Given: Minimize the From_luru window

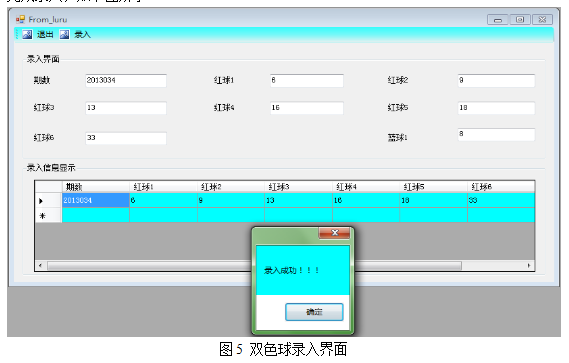Looking at the screenshot, I should [498, 20].
